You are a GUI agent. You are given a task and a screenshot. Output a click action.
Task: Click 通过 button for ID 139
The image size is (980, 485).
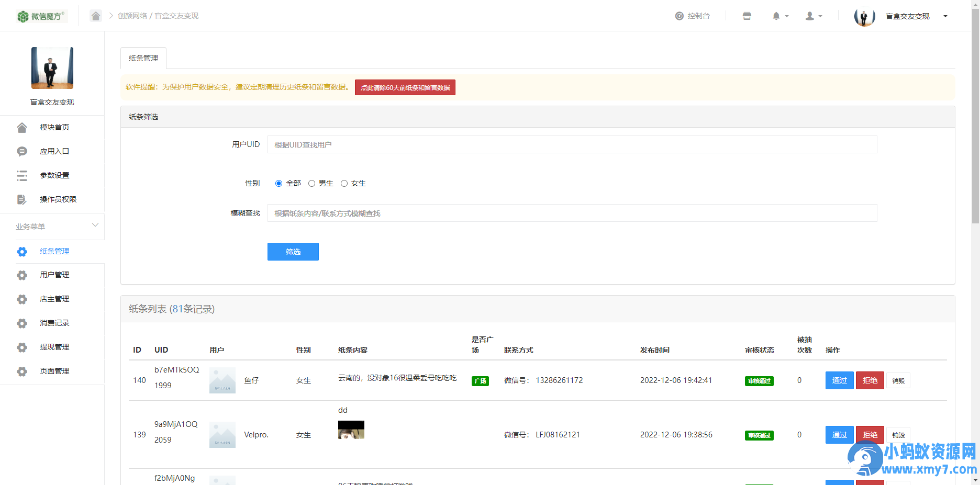pyautogui.click(x=840, y=435)
